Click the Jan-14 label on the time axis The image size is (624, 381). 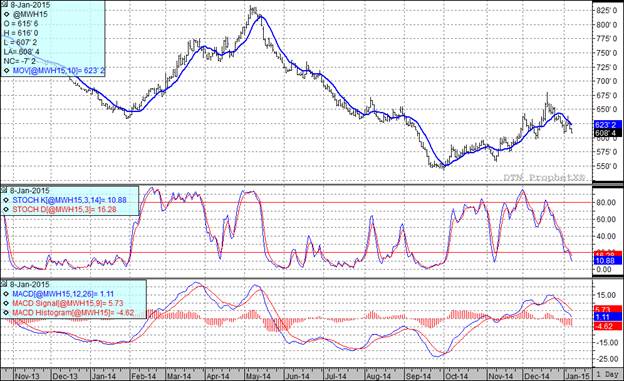pyautogui.click(x=103, y=376)
